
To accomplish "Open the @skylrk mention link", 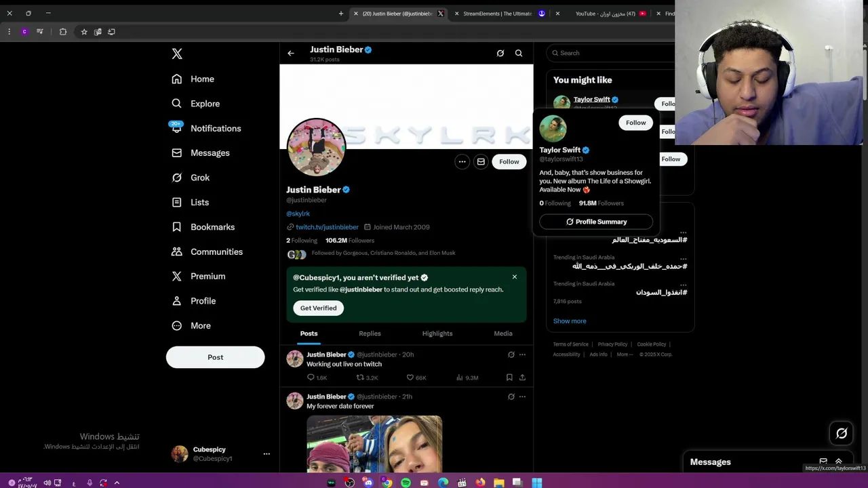I will coord(298,213).
